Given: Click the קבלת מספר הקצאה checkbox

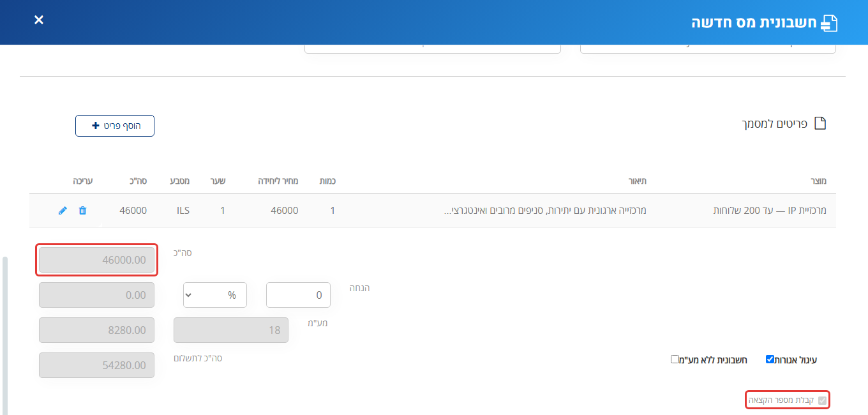Looking at the screenshot, I should (822, 400).
